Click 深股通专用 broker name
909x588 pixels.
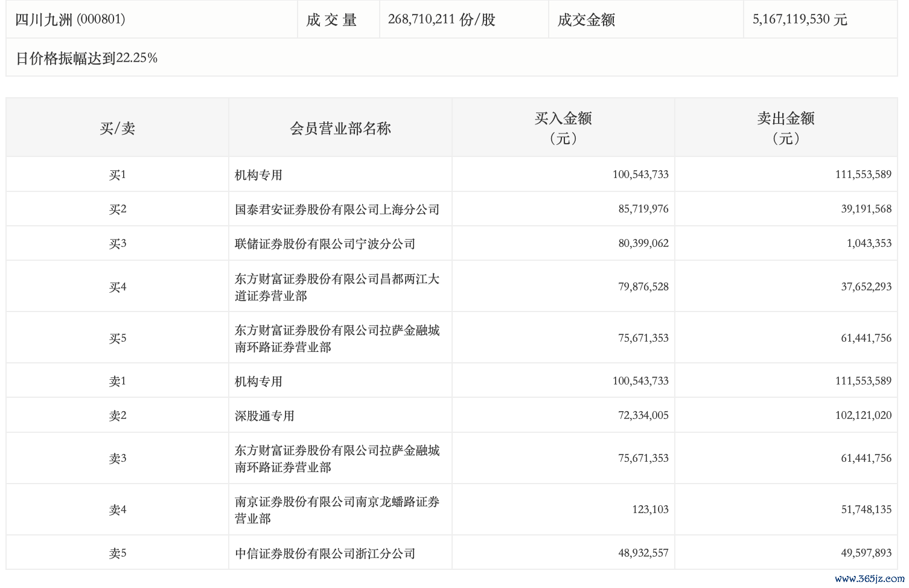(264, 416)
